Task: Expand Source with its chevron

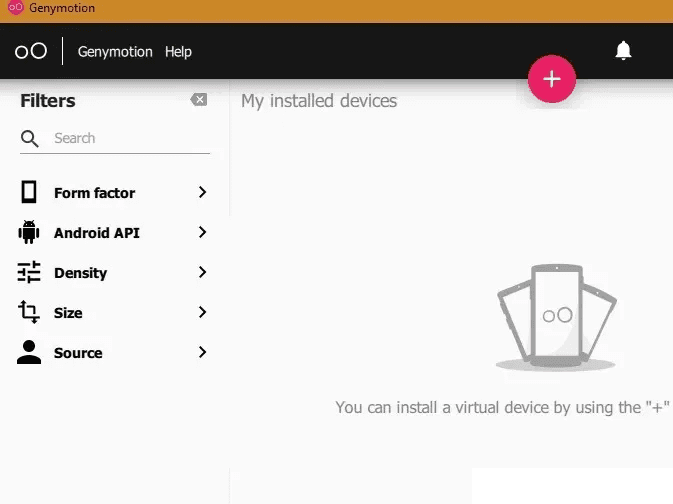Action: point(203,352)
